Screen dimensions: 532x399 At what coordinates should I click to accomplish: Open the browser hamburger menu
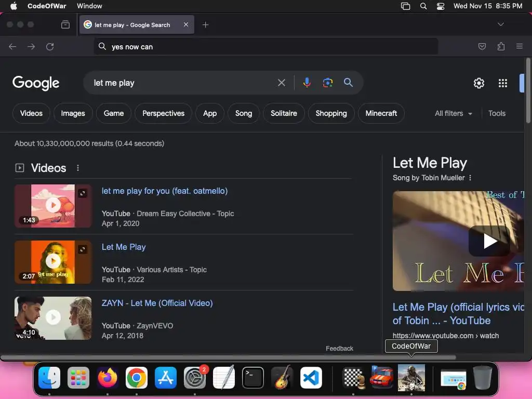click(x=520, y=46)
